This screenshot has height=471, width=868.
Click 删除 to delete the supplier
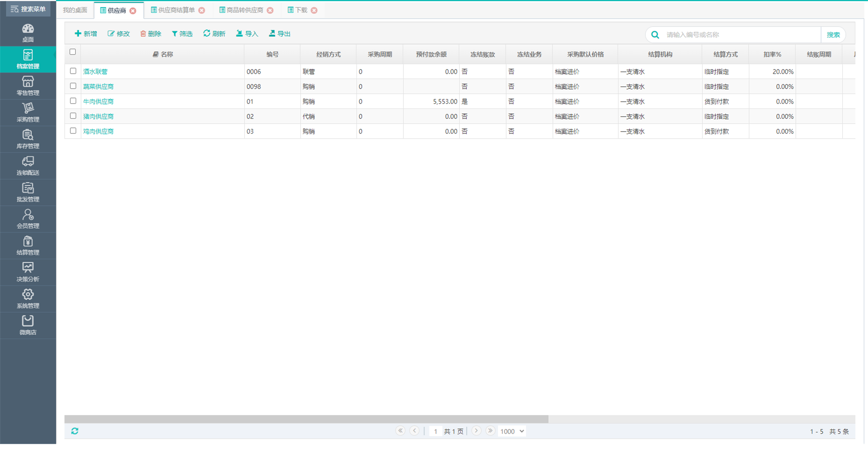tap(150, 34)
